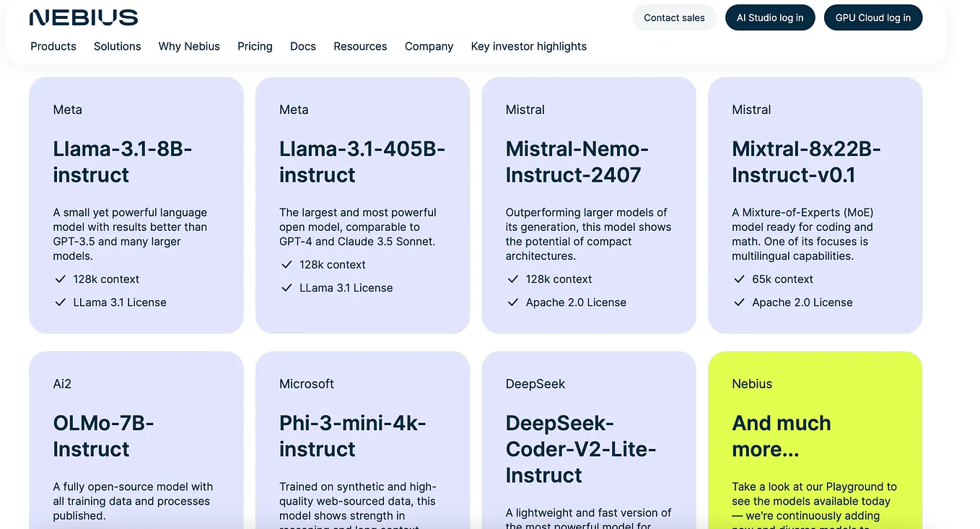The height and width of the screenshot is (529, 980).
Task: Click checkmark beside 128k context in Llama-3.1-8B card
Action: (61, 279)
